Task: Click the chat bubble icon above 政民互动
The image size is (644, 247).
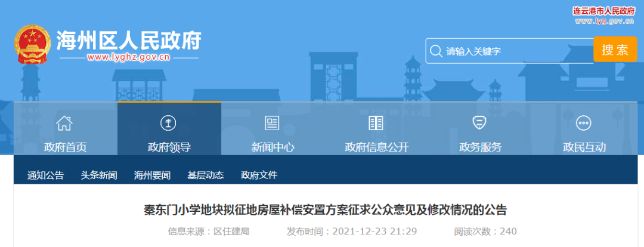Action: 583,123
